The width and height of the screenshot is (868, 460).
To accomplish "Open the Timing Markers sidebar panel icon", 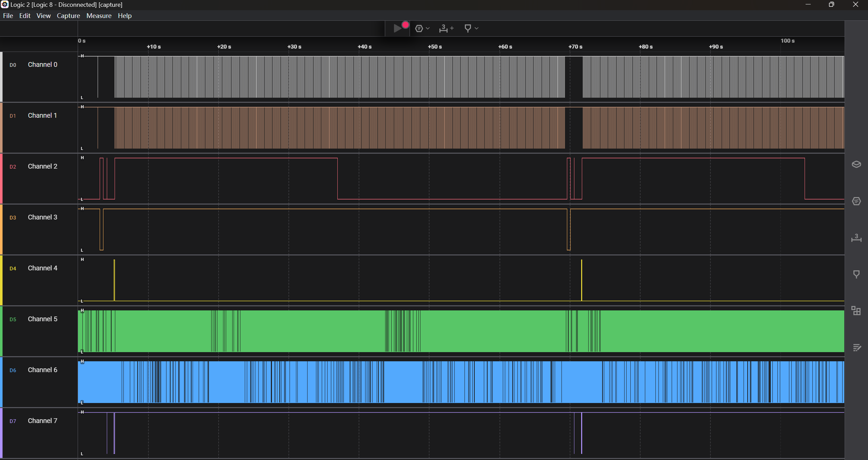I will pos(856,274).
